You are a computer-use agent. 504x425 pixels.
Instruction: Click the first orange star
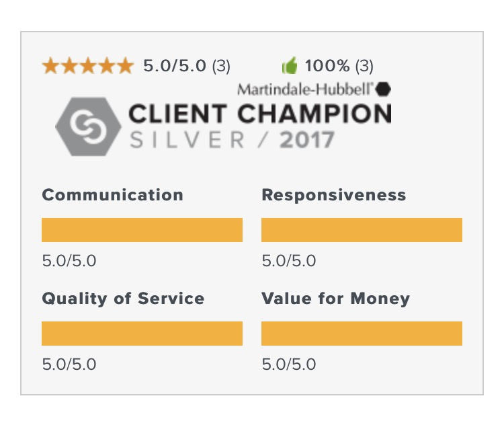(51, 66)
